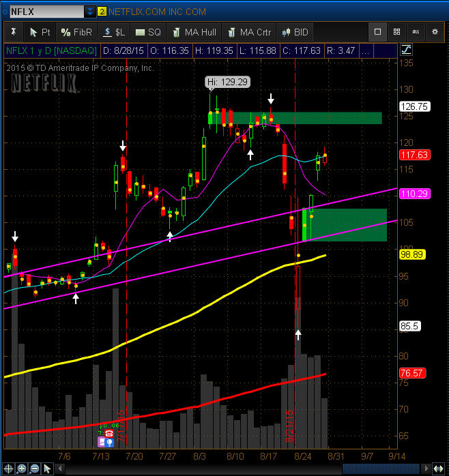Click the Hi: 129.29 price bubble
Viewport: 449px width, 476px height.
[x=227, y=82]
